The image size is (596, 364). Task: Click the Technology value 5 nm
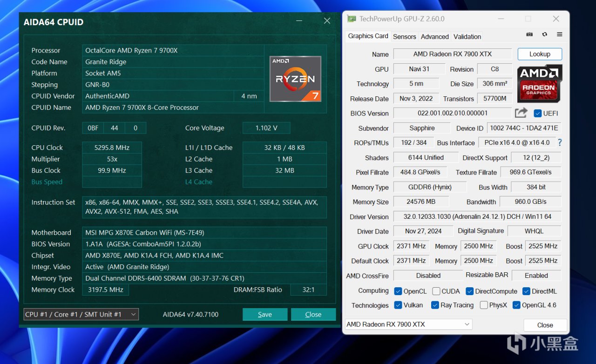[417, 84]
